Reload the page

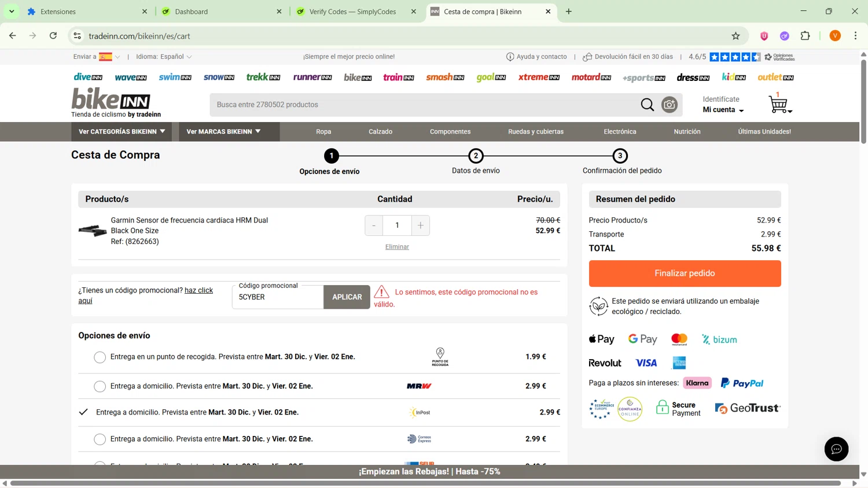[53, 36]
